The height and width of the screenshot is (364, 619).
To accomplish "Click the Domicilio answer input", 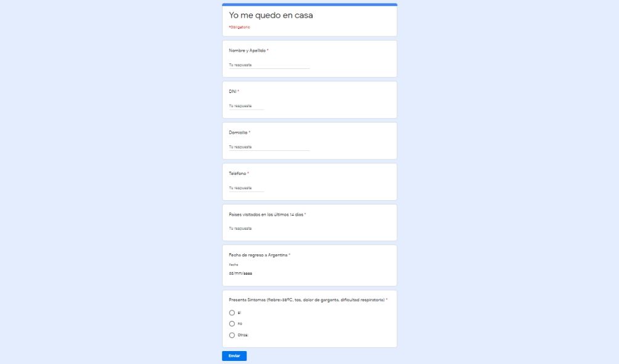I will coord(269,147).
